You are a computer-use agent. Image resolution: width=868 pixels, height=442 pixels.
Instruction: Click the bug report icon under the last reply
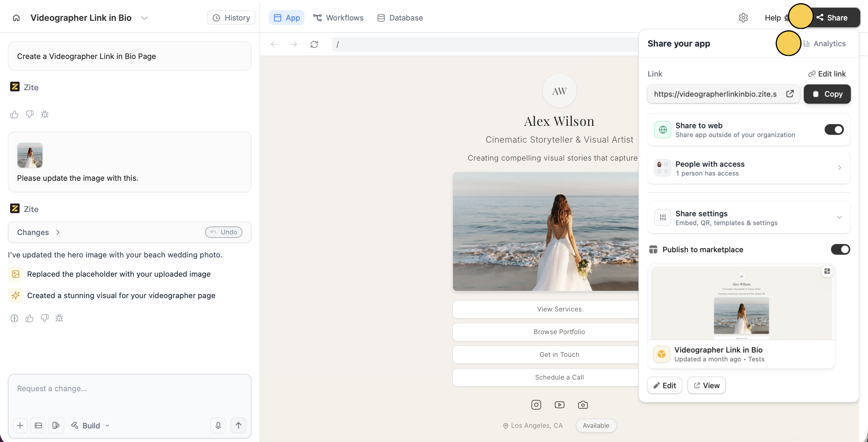tap(59, 318)
